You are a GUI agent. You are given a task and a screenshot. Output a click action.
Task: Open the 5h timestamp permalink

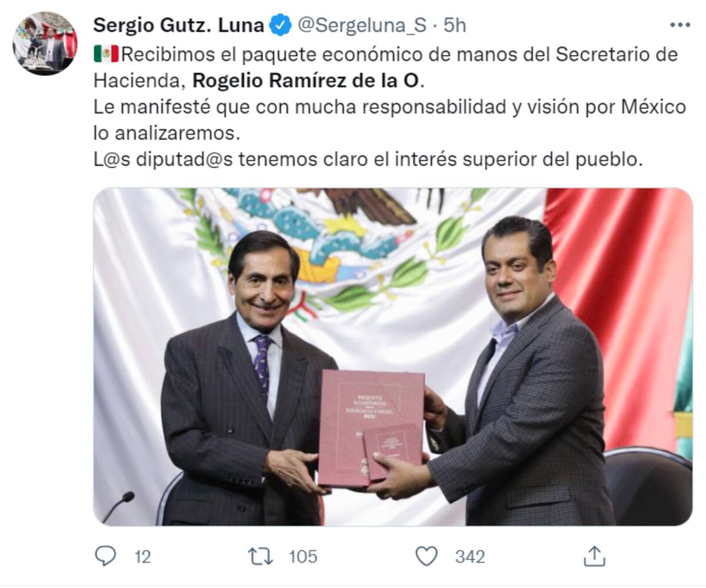(x=454, y=25)
